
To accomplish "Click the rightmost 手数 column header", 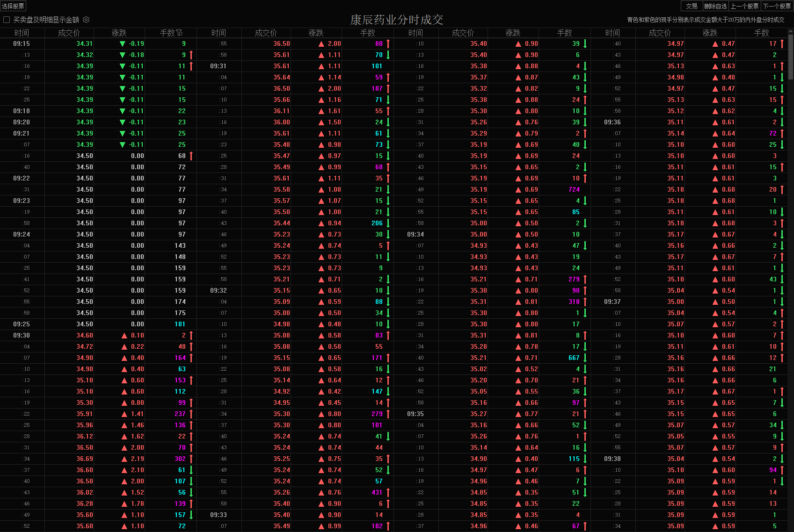I will coord(761,33).
